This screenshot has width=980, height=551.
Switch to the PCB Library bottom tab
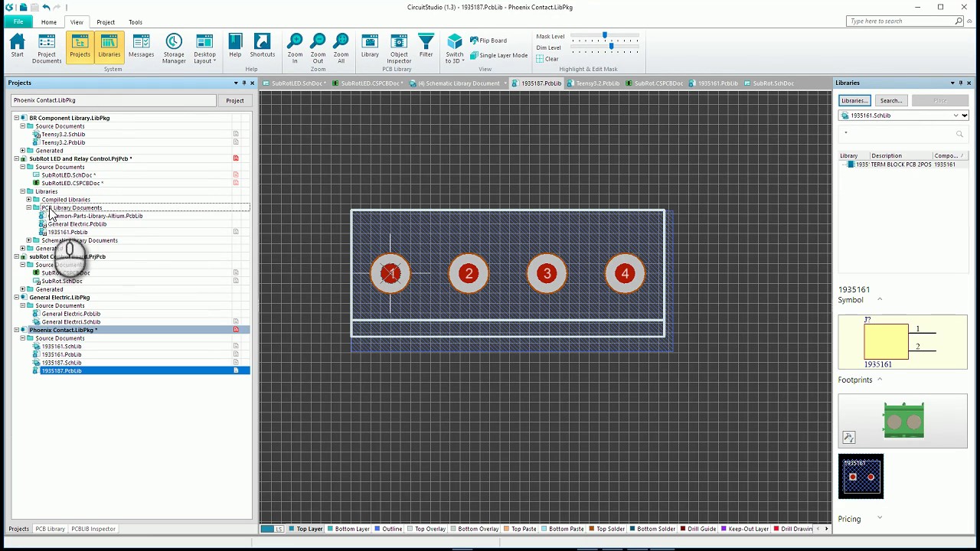tap(50, 529)
